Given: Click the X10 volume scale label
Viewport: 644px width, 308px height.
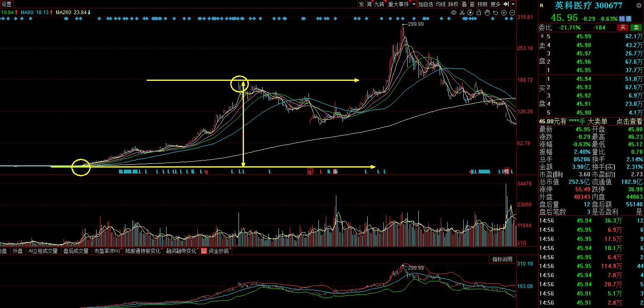Looking at the screenshot, I should (x=521, y=243).
